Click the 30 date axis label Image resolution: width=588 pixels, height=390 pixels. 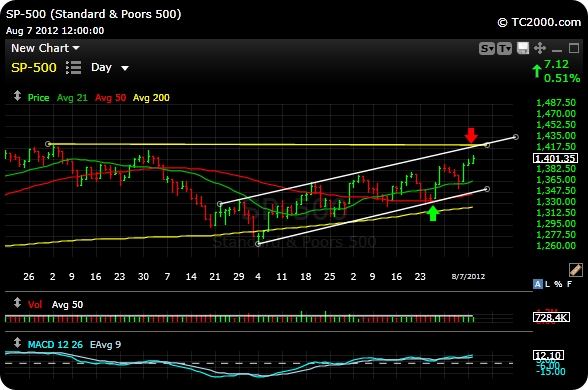[x=143, y=277]
